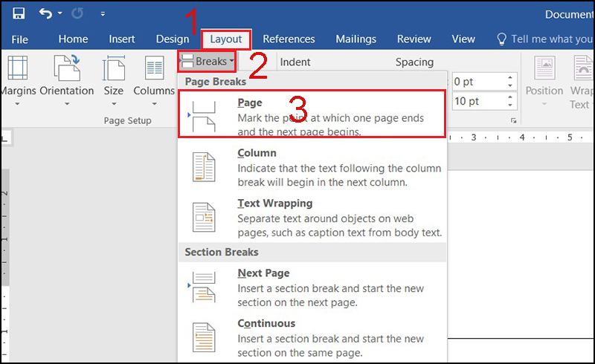The image size is (595, 364).
Task: Open the Paragraph dialog launcher
Action: (x=513, y=120)
